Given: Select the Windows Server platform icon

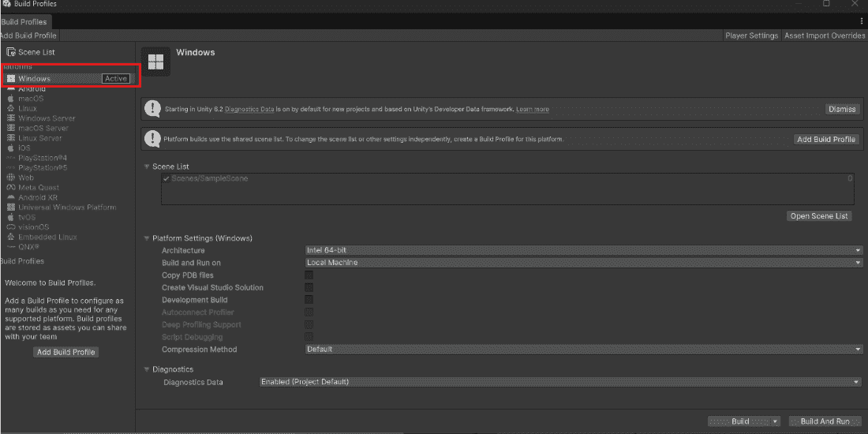Looking at the screenshot, I should coord(10,118).
